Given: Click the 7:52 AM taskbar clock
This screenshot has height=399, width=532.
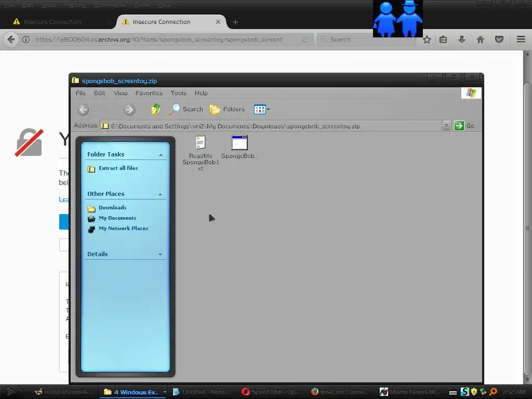Looking at the screenshot, I should tap(513, 392).
